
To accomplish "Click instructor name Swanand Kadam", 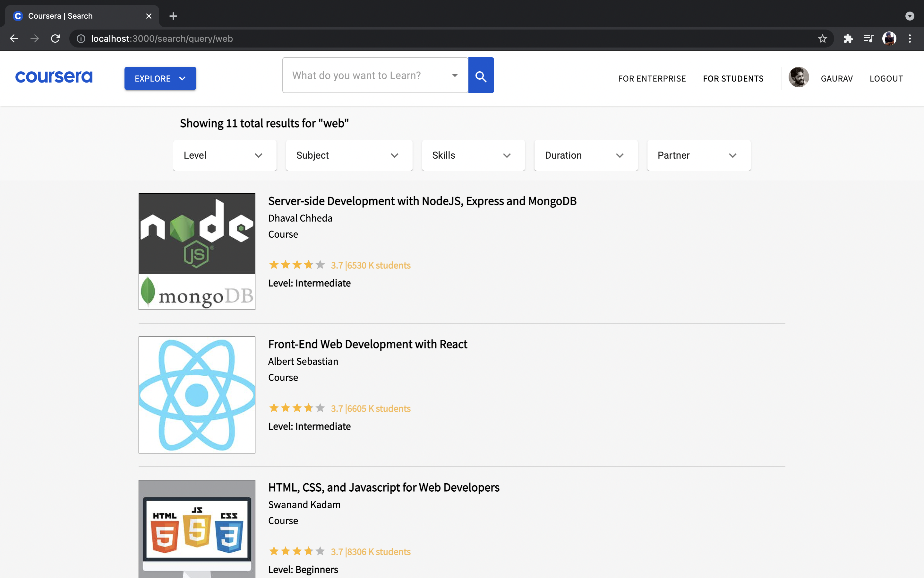I will point(304,504).
